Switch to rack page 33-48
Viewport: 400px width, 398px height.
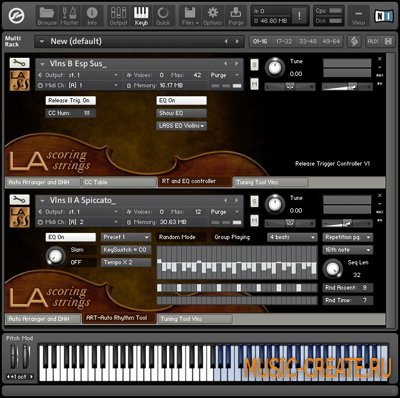click(x=307, y=41)
